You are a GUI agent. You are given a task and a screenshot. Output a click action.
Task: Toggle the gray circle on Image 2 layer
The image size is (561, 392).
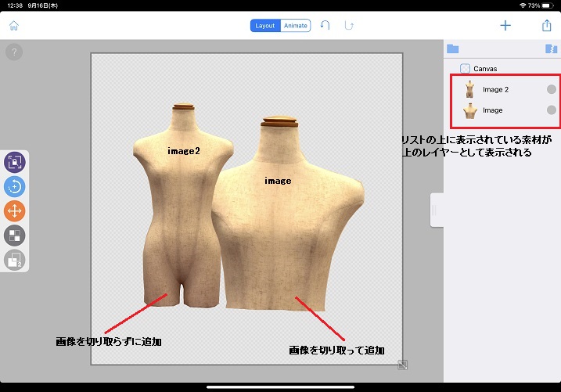tap(551, 89)
